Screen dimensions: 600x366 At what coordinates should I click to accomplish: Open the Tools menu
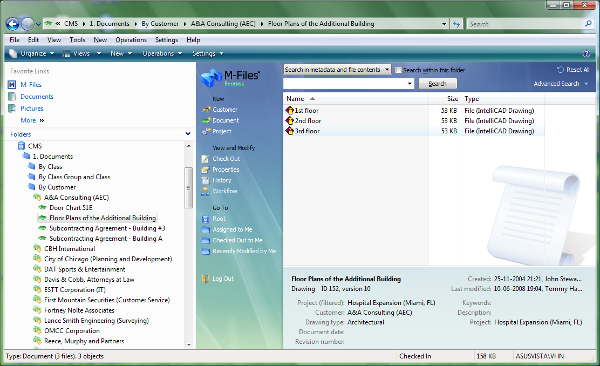[77, 40]
